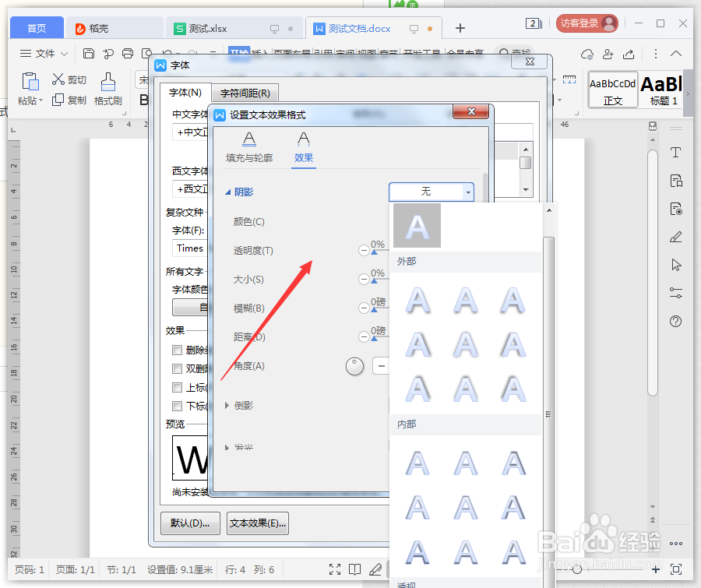Click the 文本效果(E) button
Image resolution: width=701 pixels, height=588 pixels.
pos(257,523)
